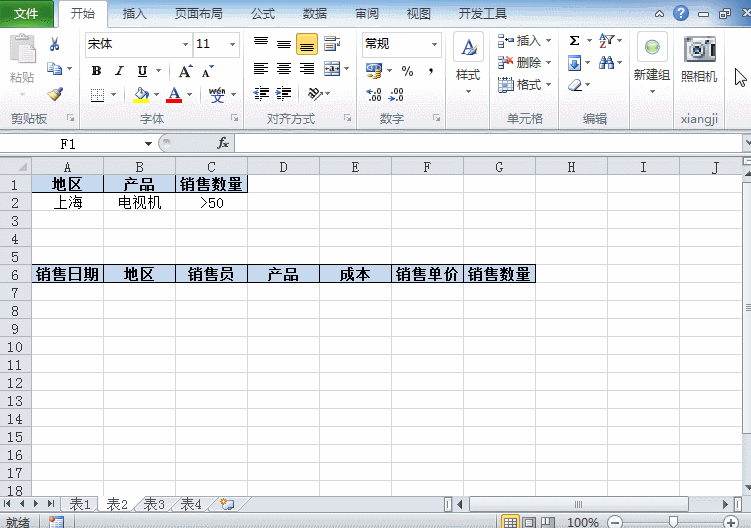Toggle bottom vertical alignment
751x528 pixels.
[307, 44]
